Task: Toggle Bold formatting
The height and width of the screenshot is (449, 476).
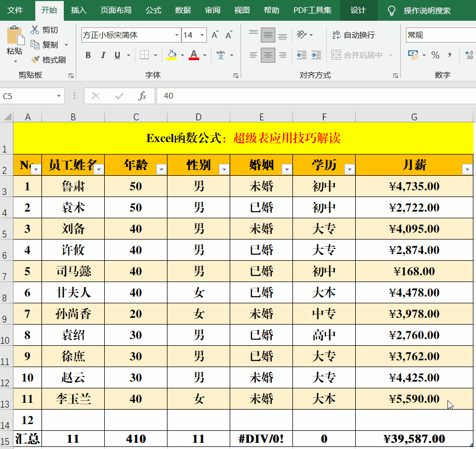Action: click(88, 55)
